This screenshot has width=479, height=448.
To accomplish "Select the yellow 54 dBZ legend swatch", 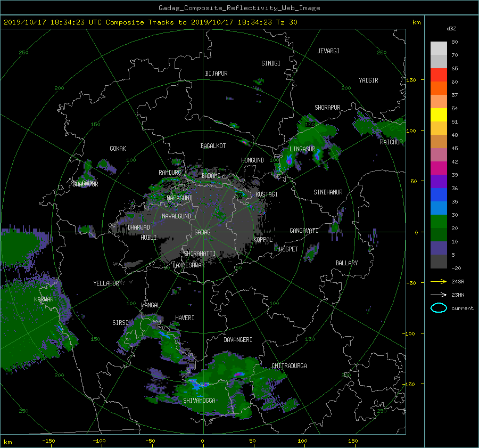I will [x=439, y=115].
